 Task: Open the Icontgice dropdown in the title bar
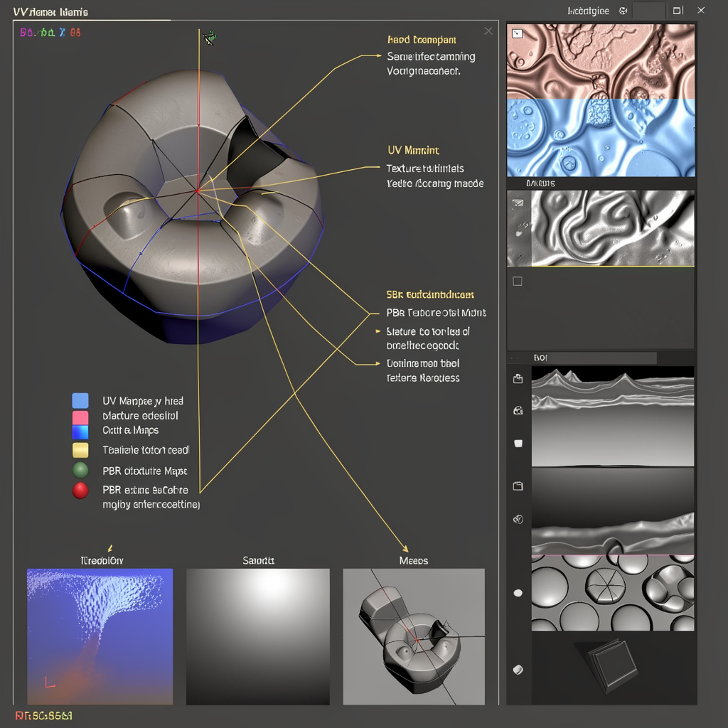(x=590, y=11)
